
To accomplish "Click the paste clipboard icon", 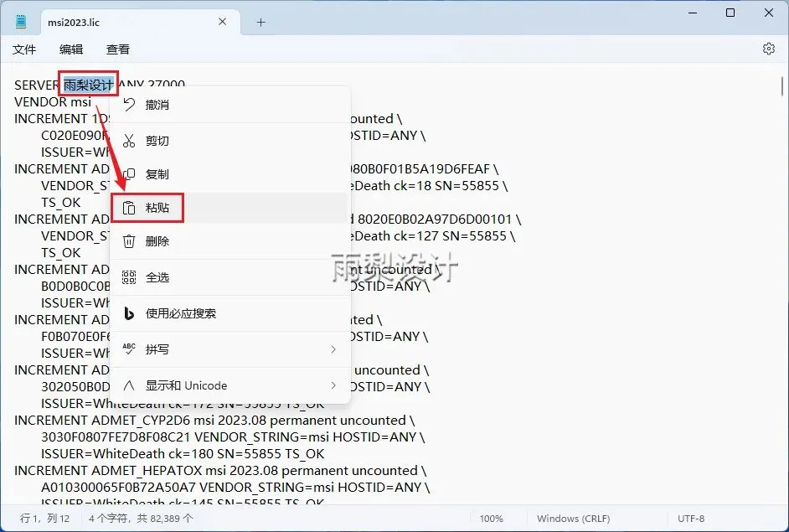I will click(129, 208).
